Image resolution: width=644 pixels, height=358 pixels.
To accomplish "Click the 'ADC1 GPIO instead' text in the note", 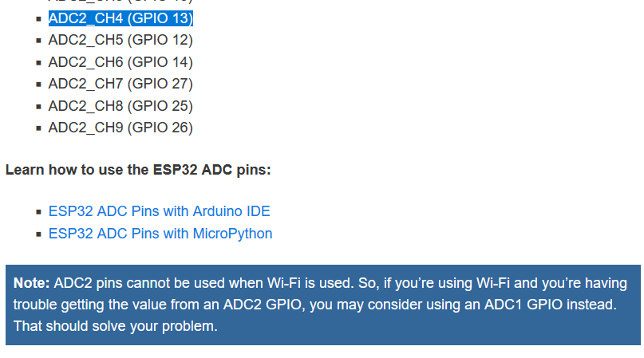I will tap(551, 305).
